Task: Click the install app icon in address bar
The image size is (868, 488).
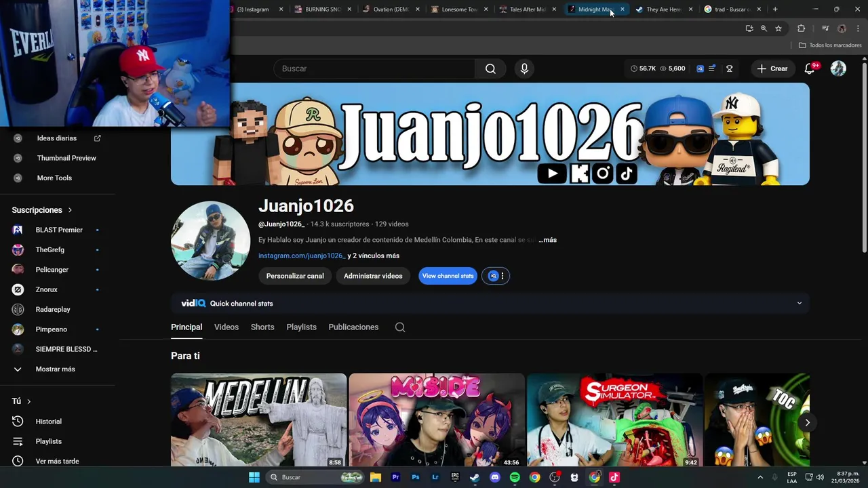Action: click(x=749, y=28)
